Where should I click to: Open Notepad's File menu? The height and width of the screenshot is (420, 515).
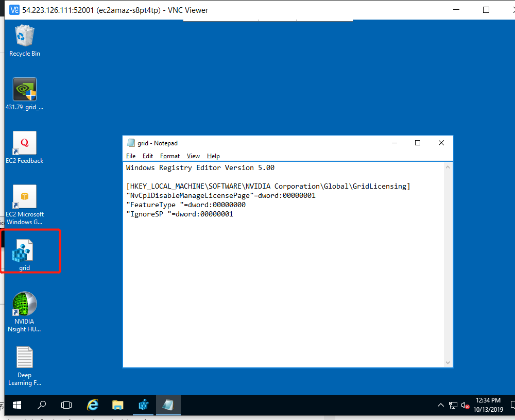tap(131, 156)
